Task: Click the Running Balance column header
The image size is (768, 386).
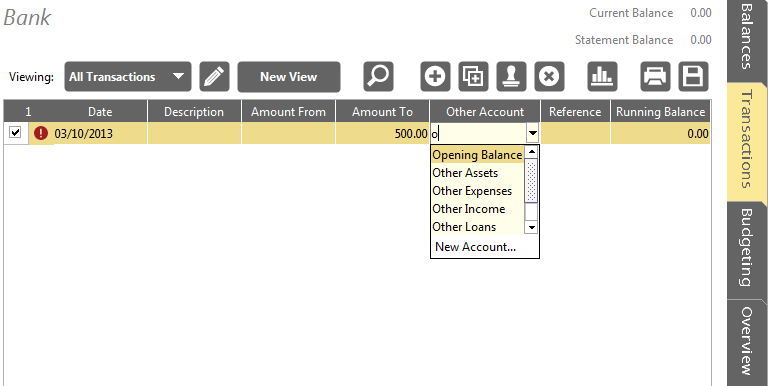Action: click(x=661, y=112)
